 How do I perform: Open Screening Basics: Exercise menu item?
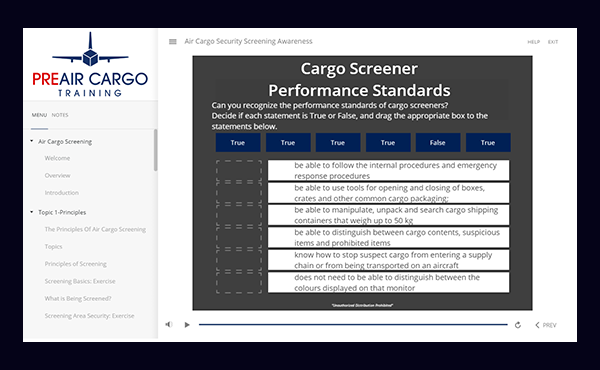pos(80,281)
